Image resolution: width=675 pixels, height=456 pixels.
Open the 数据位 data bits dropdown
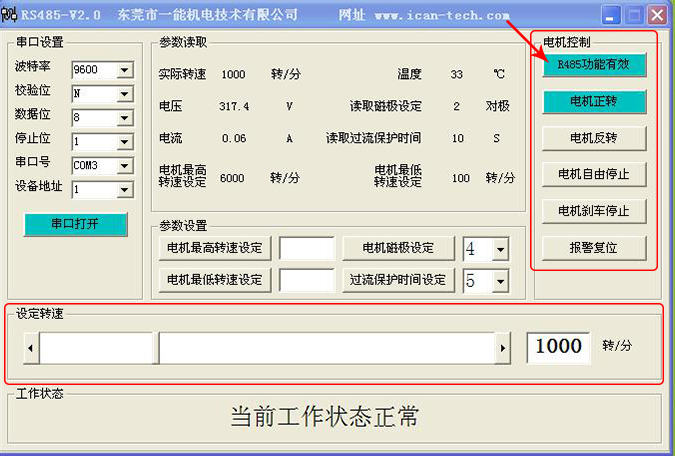click(124, 118)
